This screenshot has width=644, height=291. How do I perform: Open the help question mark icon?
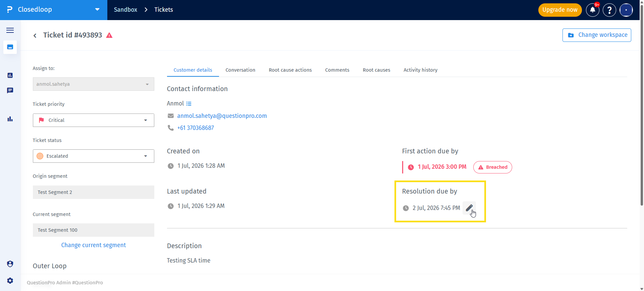(x=609, y=10)
